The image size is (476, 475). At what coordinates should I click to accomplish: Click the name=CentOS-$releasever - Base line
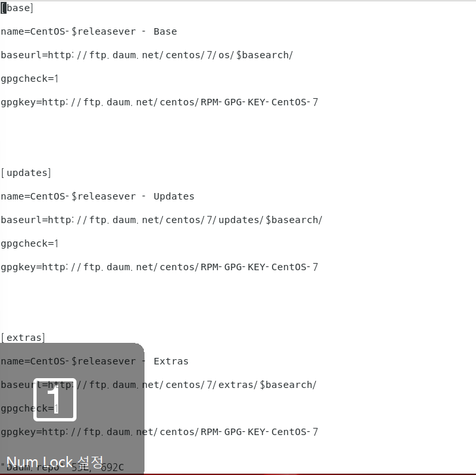click(89, 31)
